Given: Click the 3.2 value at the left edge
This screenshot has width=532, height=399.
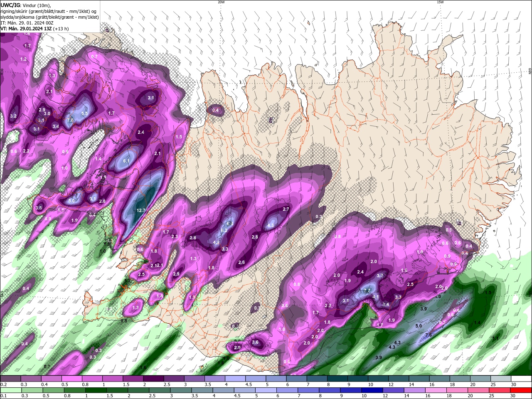Looking at the screenshot, I should coord(13,116).
